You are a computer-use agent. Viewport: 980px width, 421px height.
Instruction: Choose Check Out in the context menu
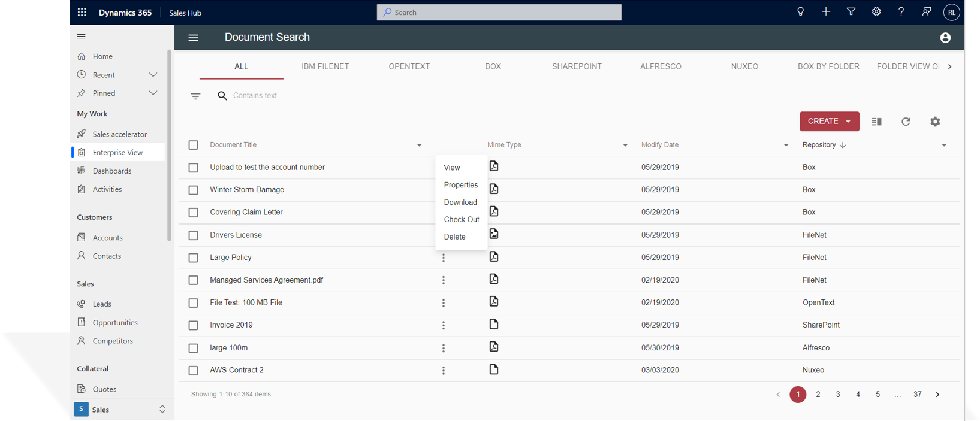pyautogui.click(x=462, y=220)
